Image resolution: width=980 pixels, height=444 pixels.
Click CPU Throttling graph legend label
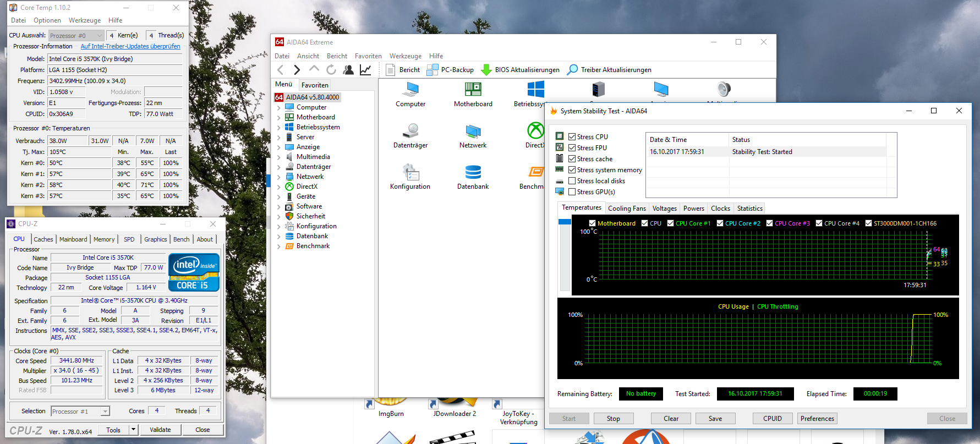tap(778, 306)
